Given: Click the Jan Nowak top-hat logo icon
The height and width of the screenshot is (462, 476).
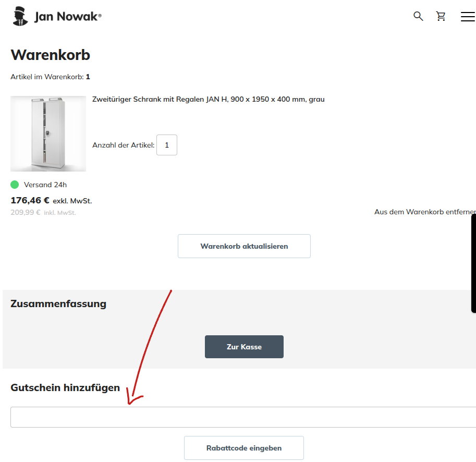Looking at the screenshot, I should [x=19, y=16].
